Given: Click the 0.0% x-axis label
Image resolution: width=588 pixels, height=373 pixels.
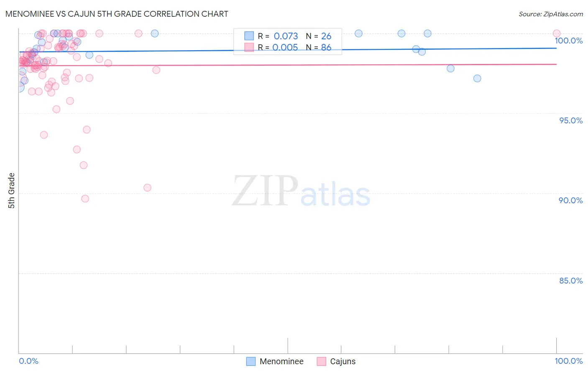Looking at the screenshot, I should point(29,361).
